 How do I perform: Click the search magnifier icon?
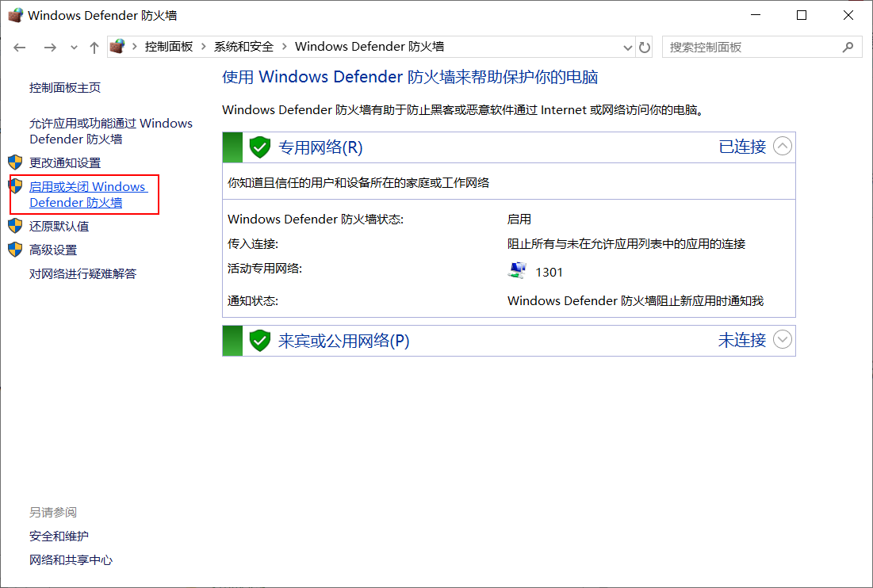pos(848,48)
